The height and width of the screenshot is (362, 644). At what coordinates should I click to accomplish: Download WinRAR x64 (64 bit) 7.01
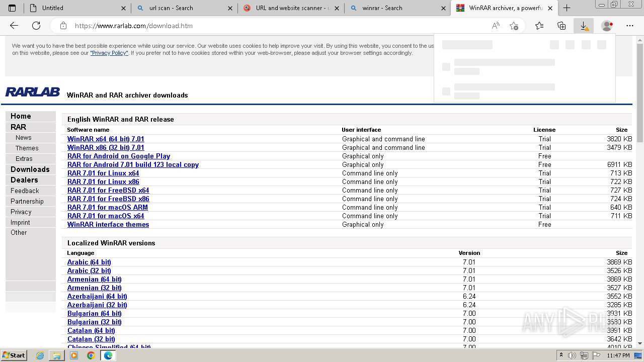point(106,139)
